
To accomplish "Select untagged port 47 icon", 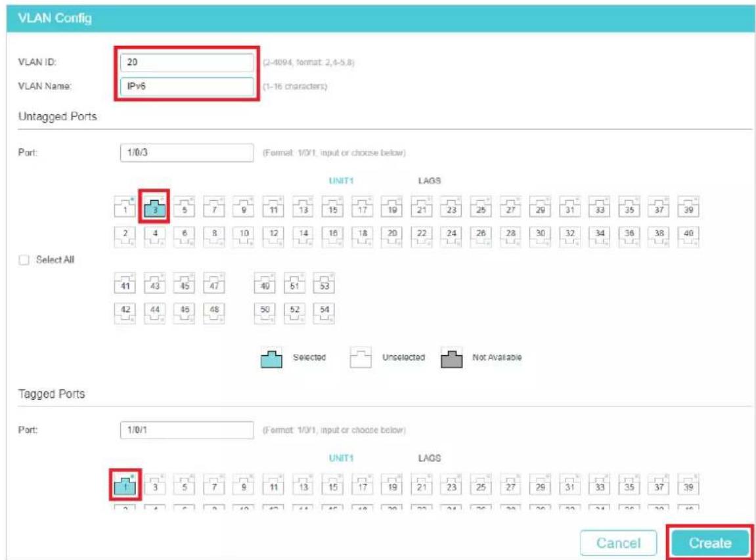I will pos(214,283).
